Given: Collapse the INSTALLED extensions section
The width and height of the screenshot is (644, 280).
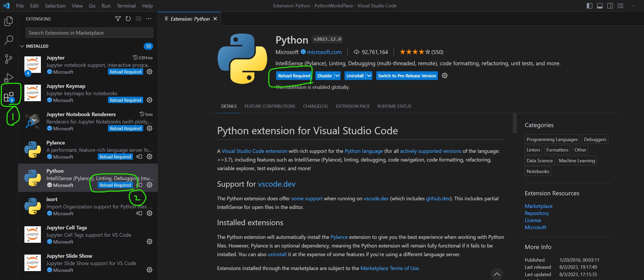Looking at the screenshot, I should click(x=22, y=46).
